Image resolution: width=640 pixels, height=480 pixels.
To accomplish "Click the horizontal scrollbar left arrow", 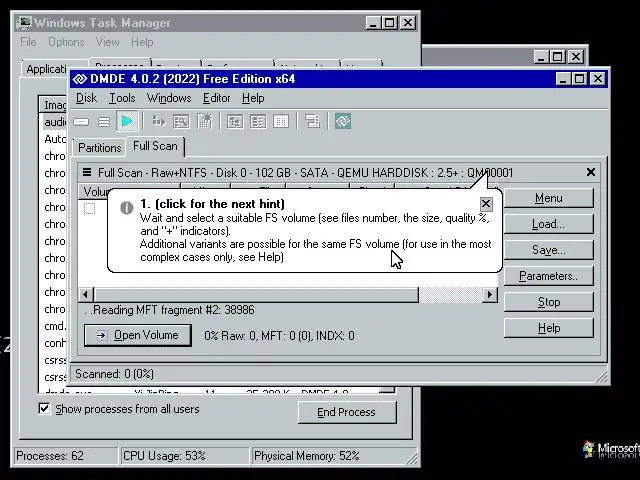I will [85, 295].
